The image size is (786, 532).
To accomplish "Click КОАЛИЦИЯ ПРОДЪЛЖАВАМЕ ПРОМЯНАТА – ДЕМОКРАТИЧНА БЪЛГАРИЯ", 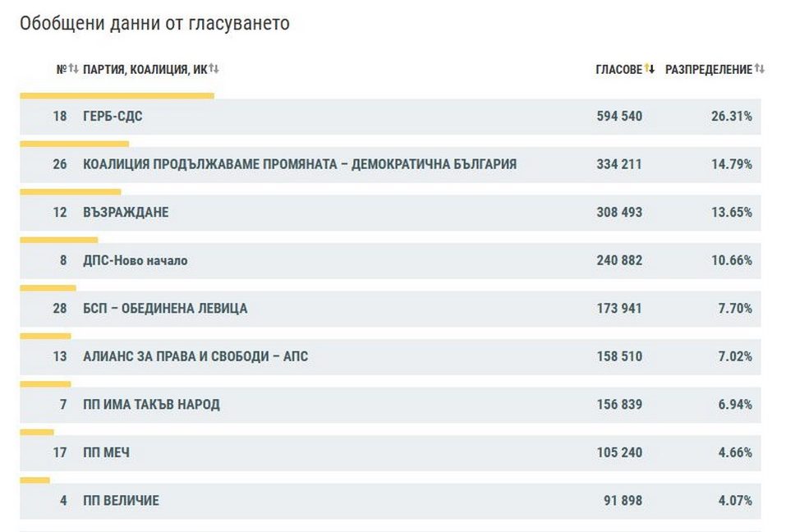I will tap(300, 164).
